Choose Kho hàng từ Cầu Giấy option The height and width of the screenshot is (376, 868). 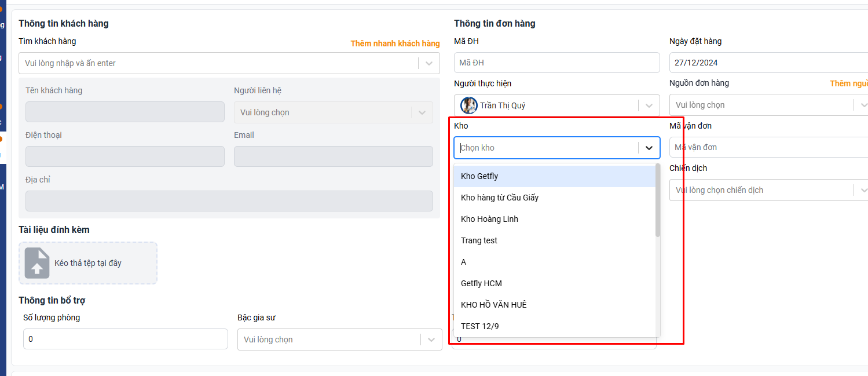pyautogui.click(x=500, y=198)
